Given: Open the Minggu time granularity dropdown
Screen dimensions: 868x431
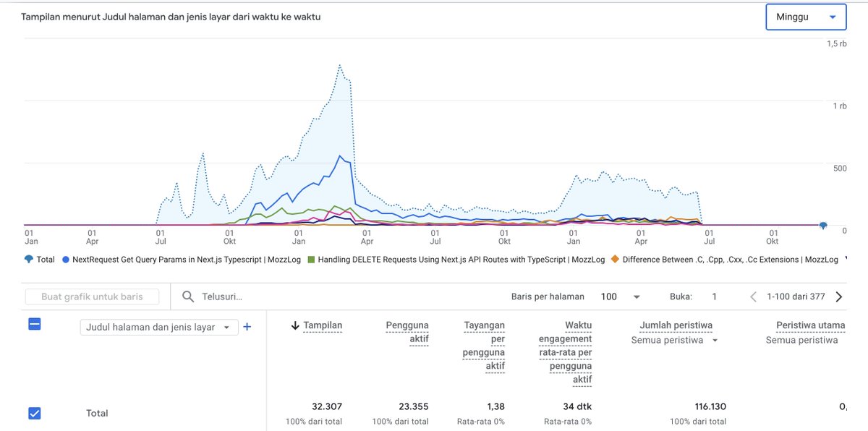Looking at the screenshot, I should pyautogui.click(x=806, y=17).
